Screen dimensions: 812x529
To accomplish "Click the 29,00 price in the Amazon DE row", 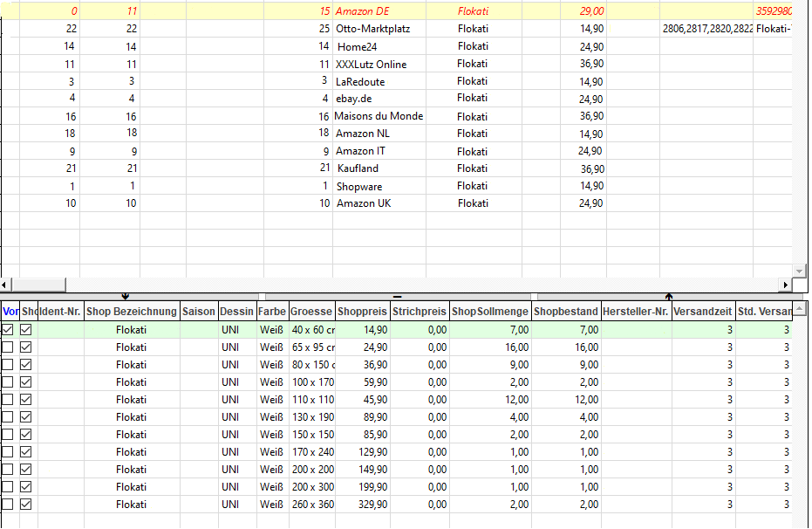I will (591, 11).
